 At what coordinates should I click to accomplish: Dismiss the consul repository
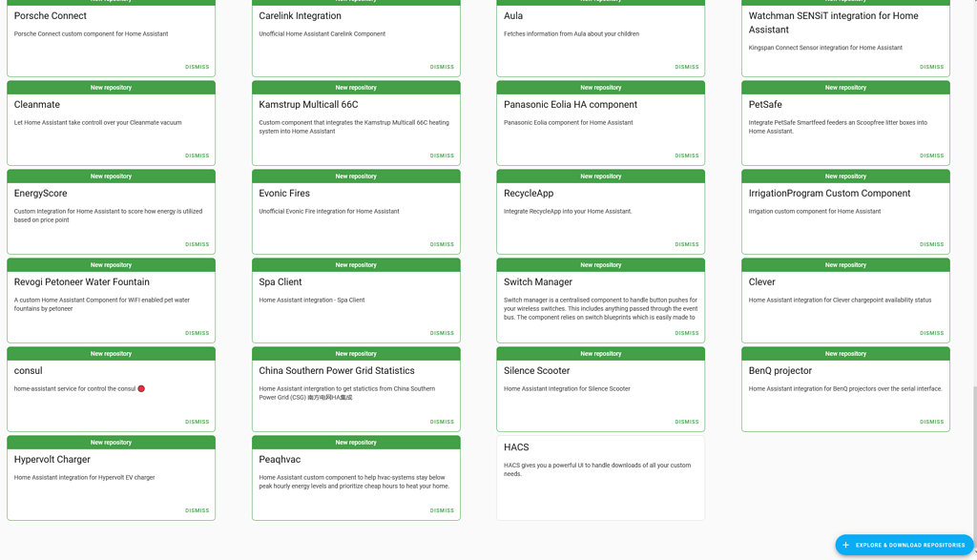click(197, 422)
